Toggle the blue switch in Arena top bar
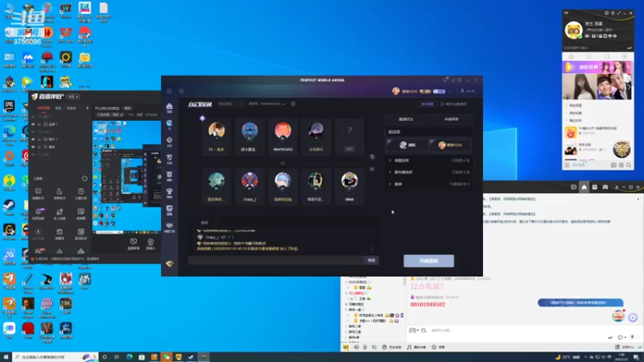Viewport: 644px width, 362px height. click(x=439, y=91)
